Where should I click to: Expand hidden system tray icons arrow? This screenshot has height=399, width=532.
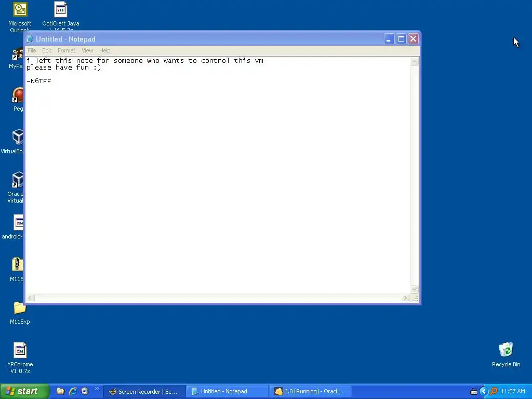(484, 392)
